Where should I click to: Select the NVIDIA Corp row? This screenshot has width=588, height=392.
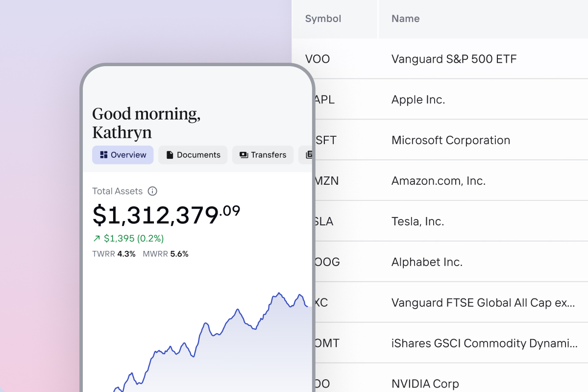[x=425, y=384]
